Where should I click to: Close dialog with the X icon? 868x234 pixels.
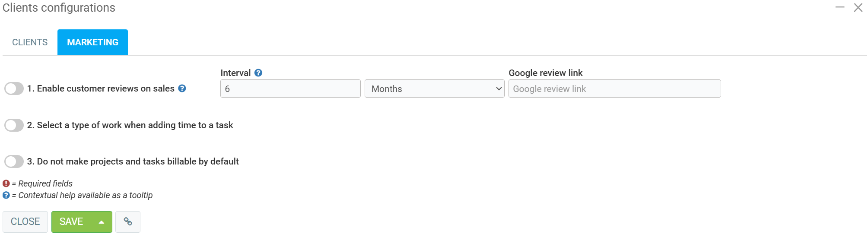pos(858,7)
